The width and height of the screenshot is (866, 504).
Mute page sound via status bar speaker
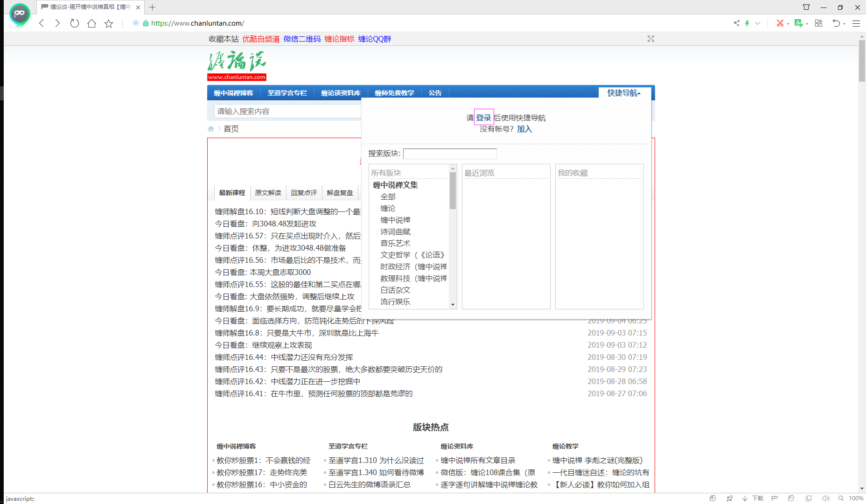825,498
